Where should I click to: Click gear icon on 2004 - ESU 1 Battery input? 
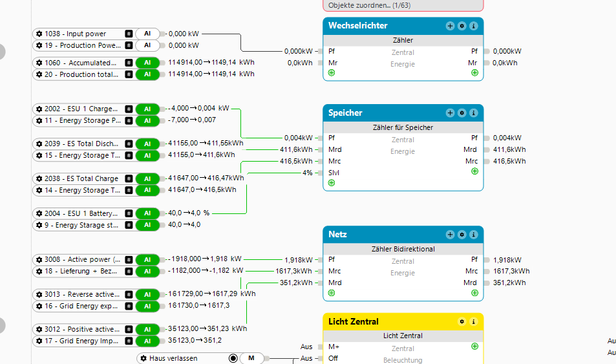click(39, 213)
